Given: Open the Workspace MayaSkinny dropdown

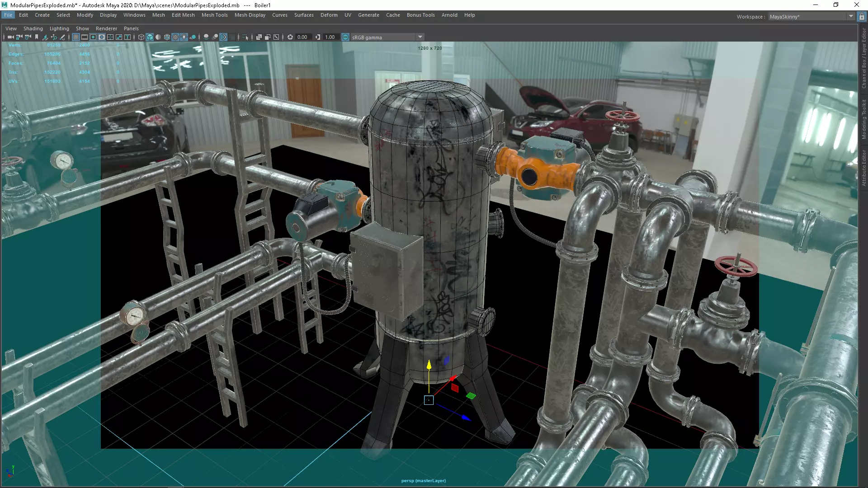Looking at the screenshot, I should [x=851, y=16].
